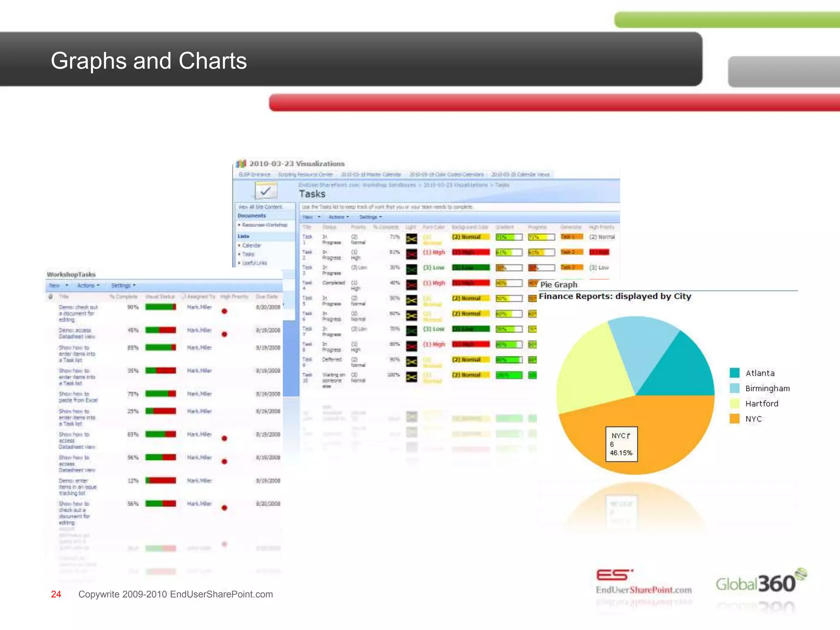840x630 pixels.
Task: Click the NYC legend color swatch
Action: click(x=735, y=418)
